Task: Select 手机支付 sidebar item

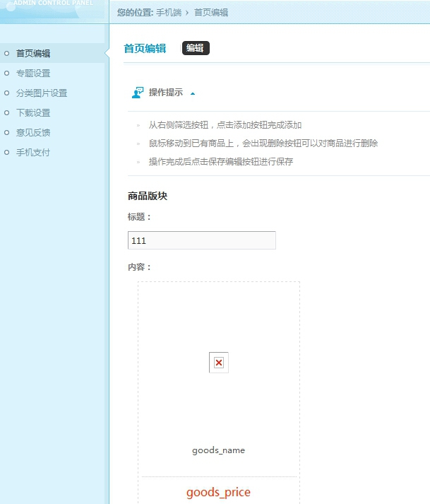Action: [33, 153]
